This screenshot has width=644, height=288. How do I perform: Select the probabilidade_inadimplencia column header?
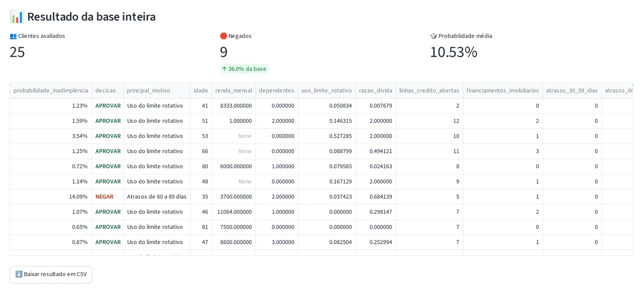tap(51, 91)
